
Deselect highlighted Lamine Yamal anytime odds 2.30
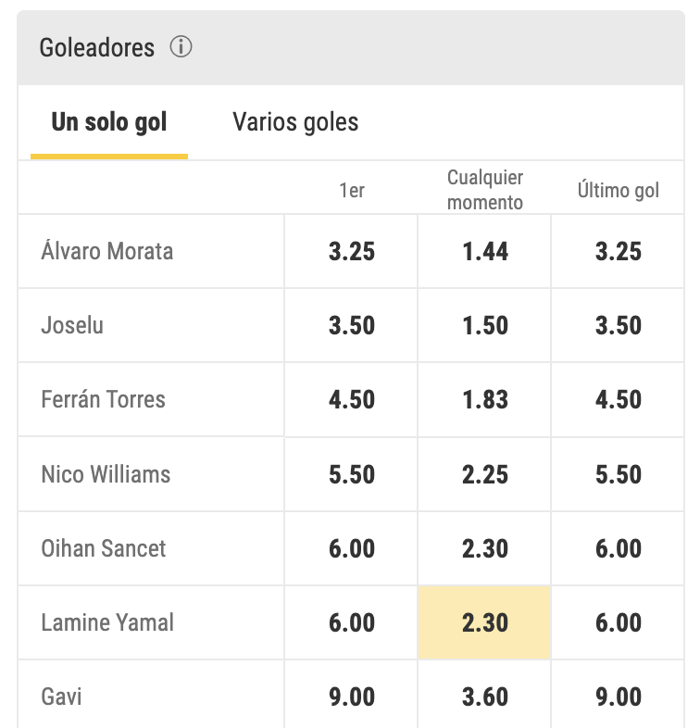[484, 622]
